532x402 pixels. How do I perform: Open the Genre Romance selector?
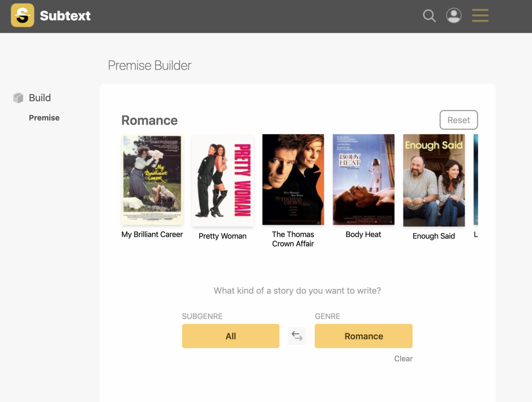pos(364,336)
